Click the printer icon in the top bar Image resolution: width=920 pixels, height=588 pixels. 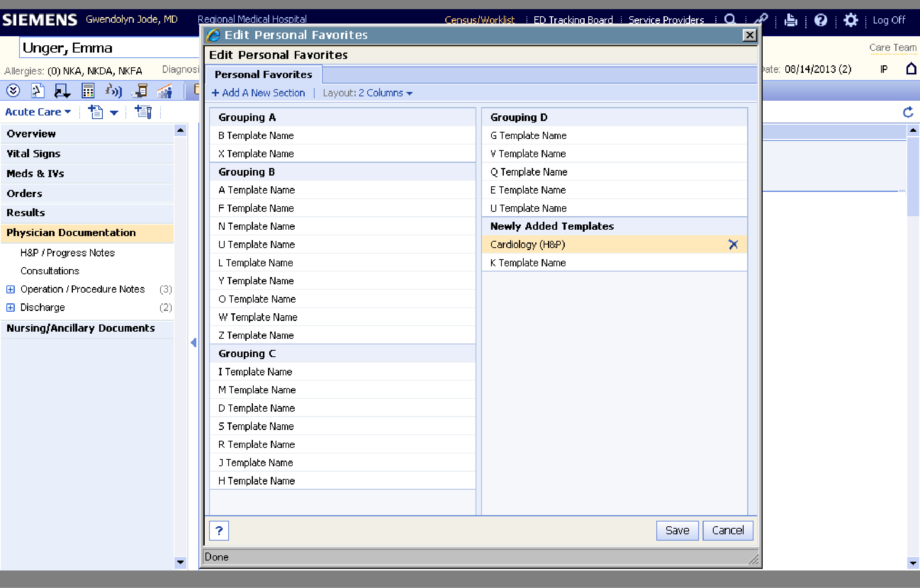[791, 20]
